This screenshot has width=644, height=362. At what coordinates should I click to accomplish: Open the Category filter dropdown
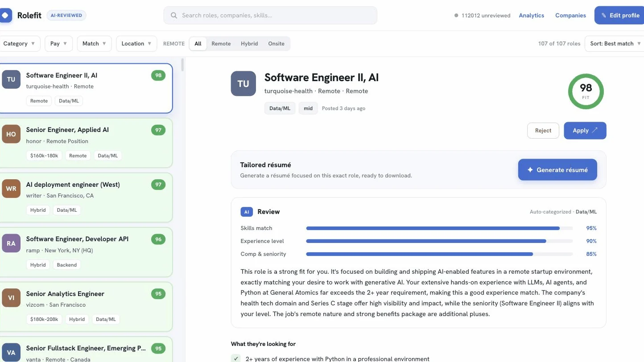[19, 44]
